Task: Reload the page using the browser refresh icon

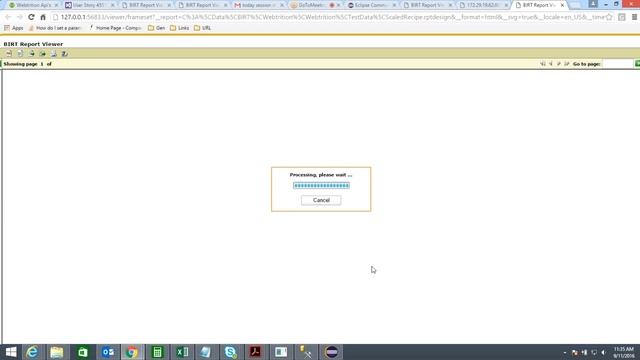Action: pos(31,17)
